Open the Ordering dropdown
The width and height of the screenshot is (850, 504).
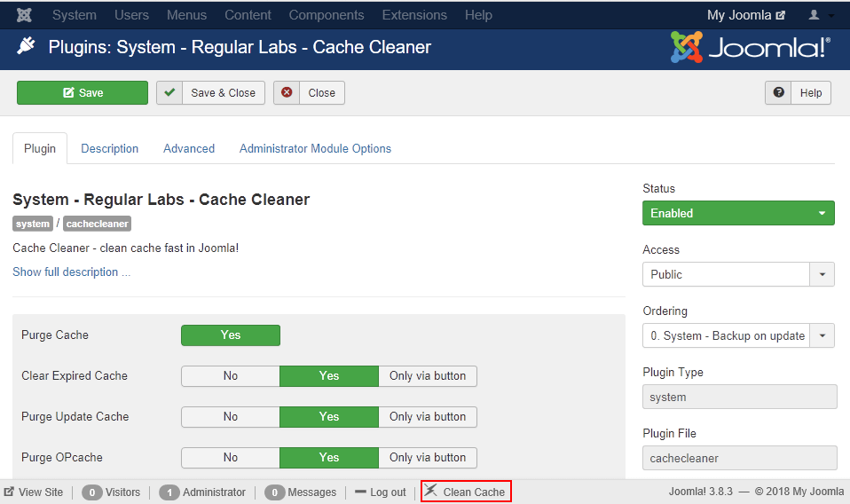pos(738,335)
